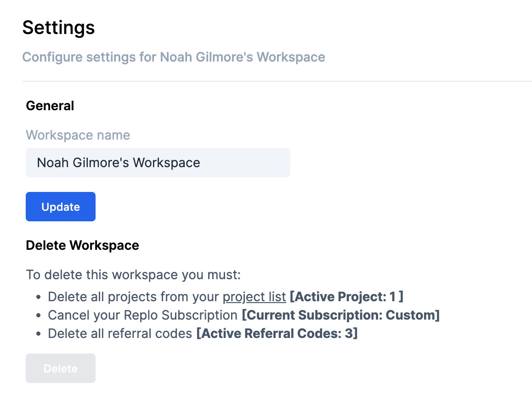
Task: Click the Workspace name input field
Action: [x=158, y=163]
